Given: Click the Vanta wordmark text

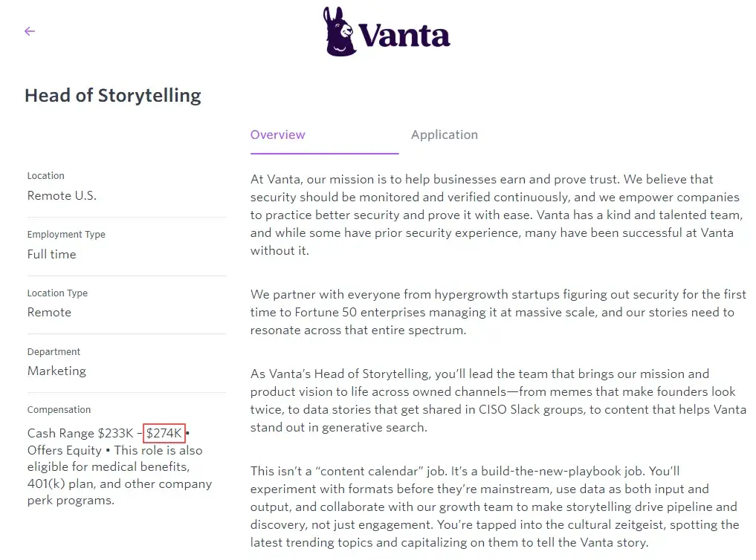Looking at the screenshot, I should tap(404, 35).
